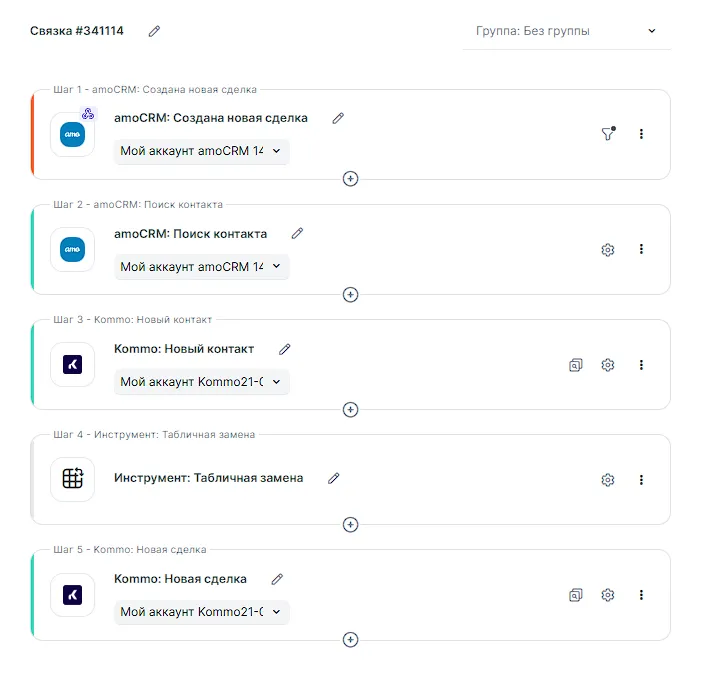Click the Kommo: Новый контакт step title
The image size is (725, 685).
point(184,349)
